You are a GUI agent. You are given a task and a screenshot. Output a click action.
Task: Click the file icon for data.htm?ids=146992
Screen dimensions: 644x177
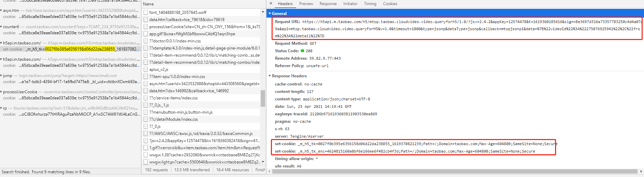(x=146, y=91)
